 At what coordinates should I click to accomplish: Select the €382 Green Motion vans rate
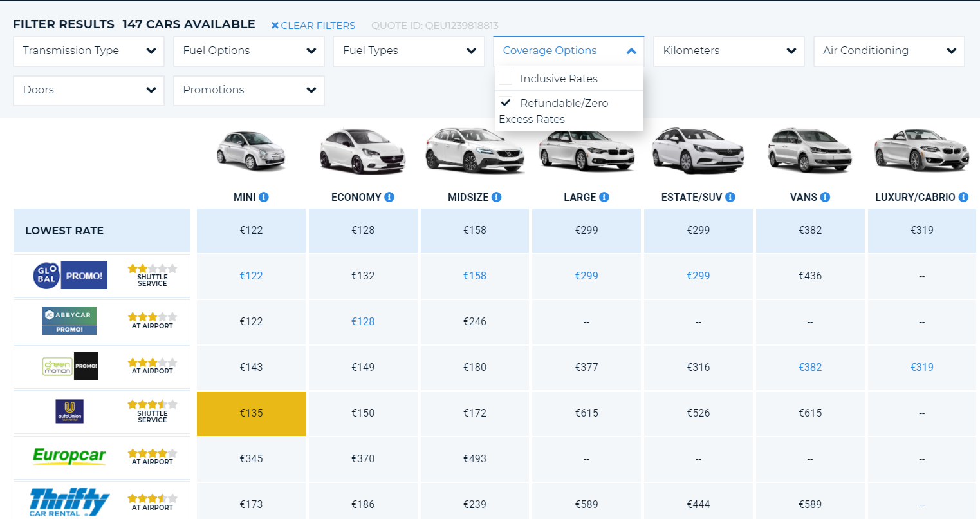point(810,367)
